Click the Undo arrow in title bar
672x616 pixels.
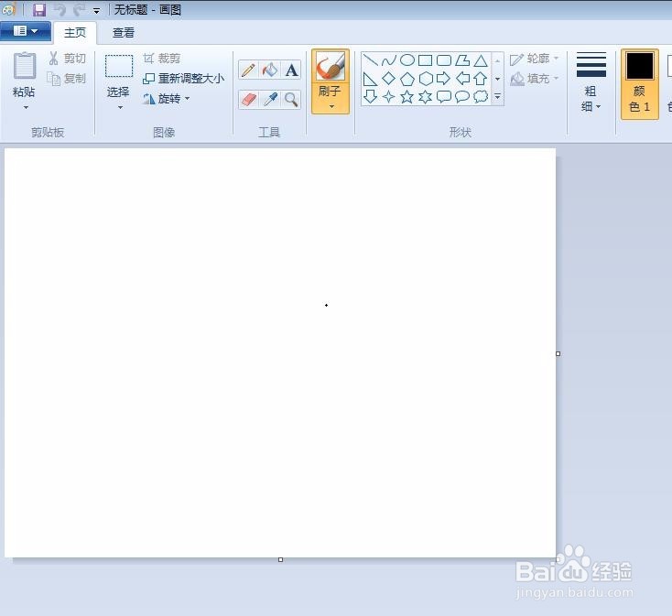pyautogui.click(x=60, y=9)
